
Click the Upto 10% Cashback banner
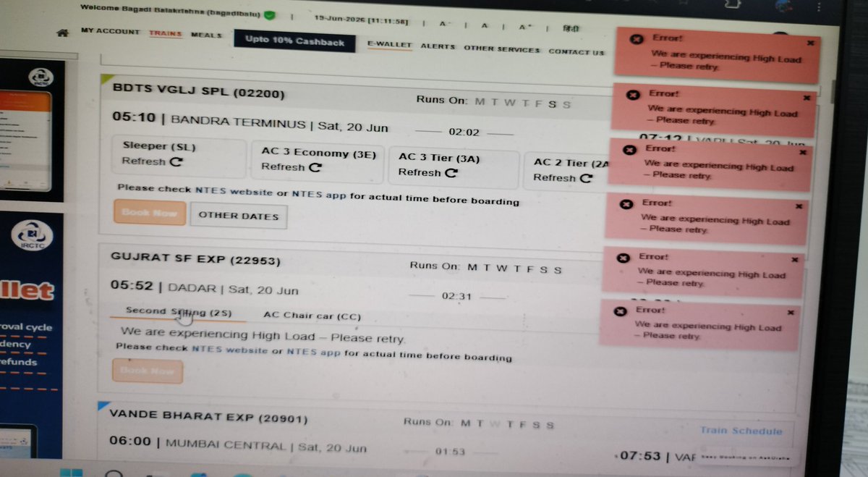point(295,41)
